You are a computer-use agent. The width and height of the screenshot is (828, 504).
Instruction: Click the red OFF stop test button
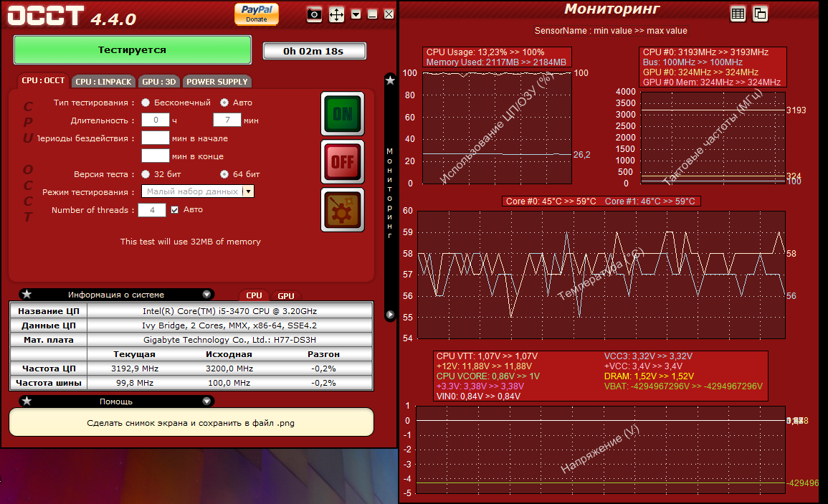[x=343, y=161]
